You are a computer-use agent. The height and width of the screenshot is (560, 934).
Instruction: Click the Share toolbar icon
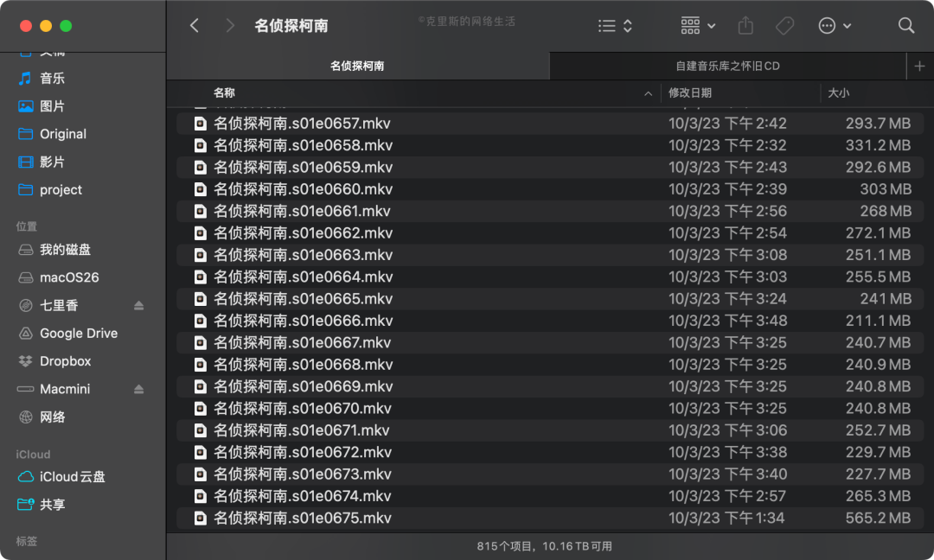745,26
